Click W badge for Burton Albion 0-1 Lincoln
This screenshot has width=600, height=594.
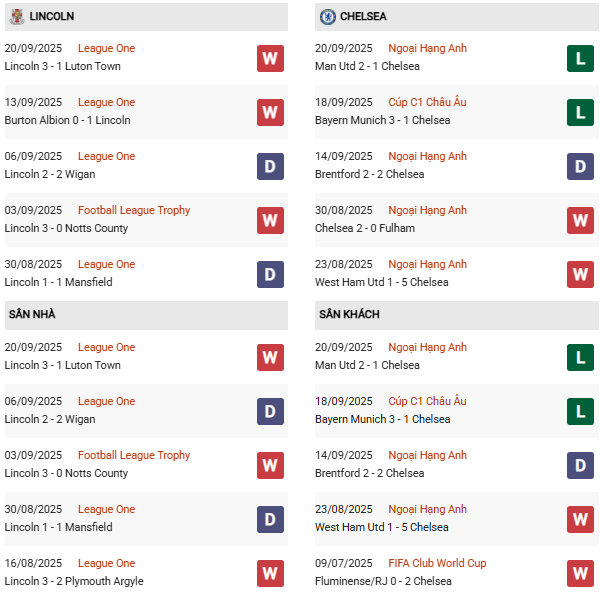tap(270, 112)
